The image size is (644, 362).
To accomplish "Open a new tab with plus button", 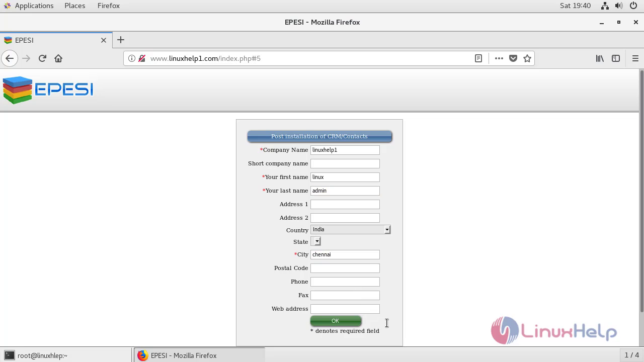I will coord(120,40).
